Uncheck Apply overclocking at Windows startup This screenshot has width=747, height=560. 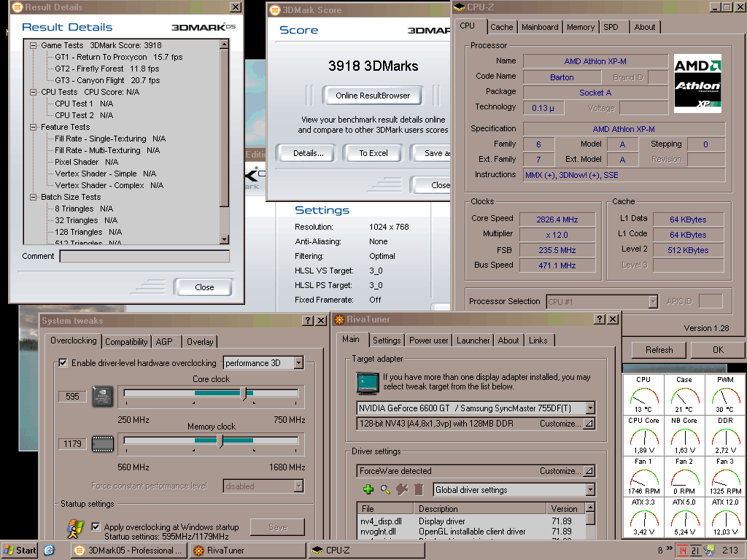coord(97,526)
